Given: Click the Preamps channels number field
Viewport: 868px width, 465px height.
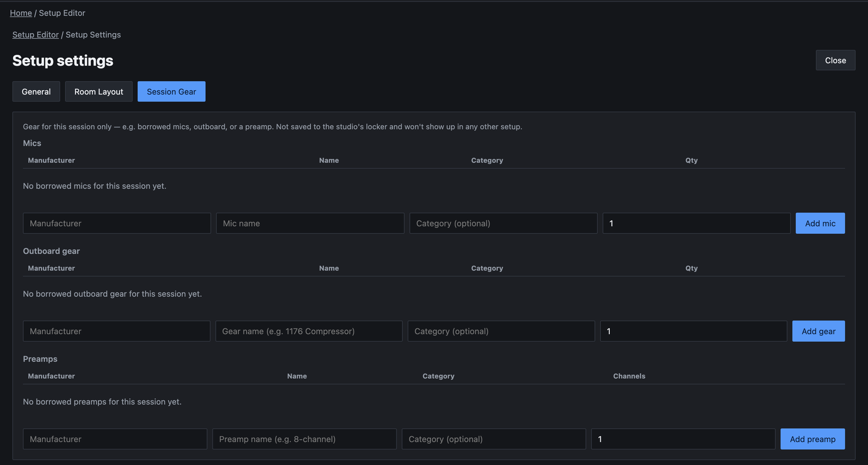Looking at the screenshot, I should coord(683,439).
